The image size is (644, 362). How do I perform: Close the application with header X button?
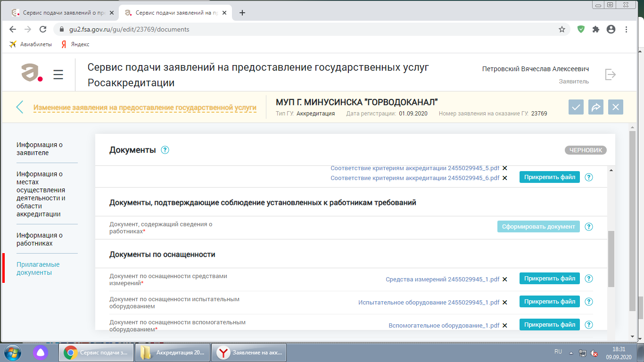[x=615, y=107]
